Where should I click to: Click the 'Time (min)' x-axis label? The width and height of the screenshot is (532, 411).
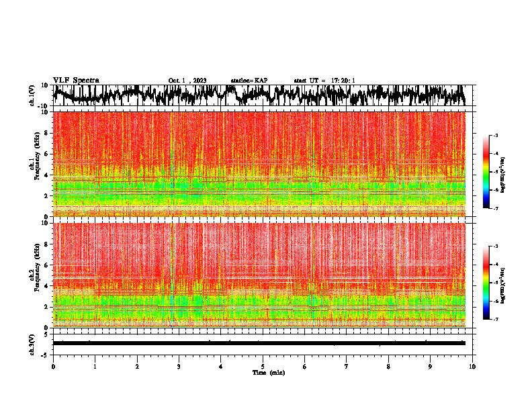pyautogui.click(x=269, y=373)
